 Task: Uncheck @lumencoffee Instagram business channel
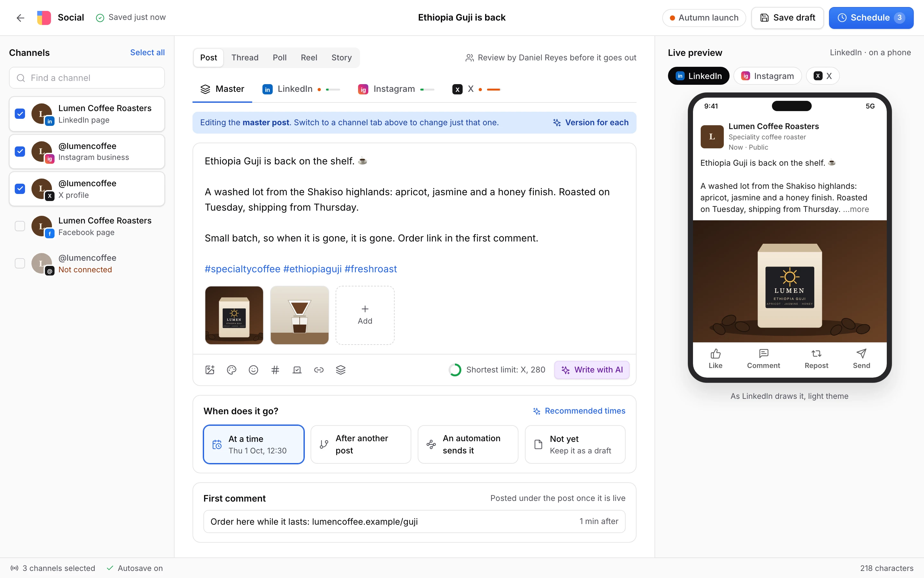20,151
